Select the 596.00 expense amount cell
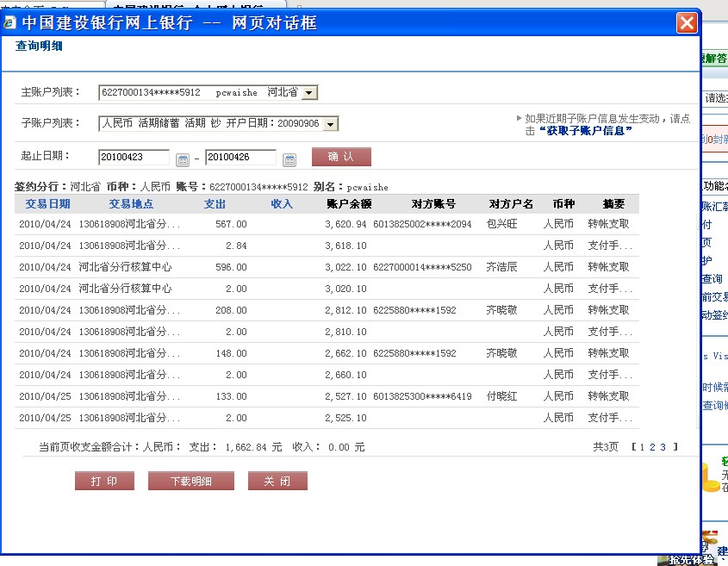 [x=231, y=267]
